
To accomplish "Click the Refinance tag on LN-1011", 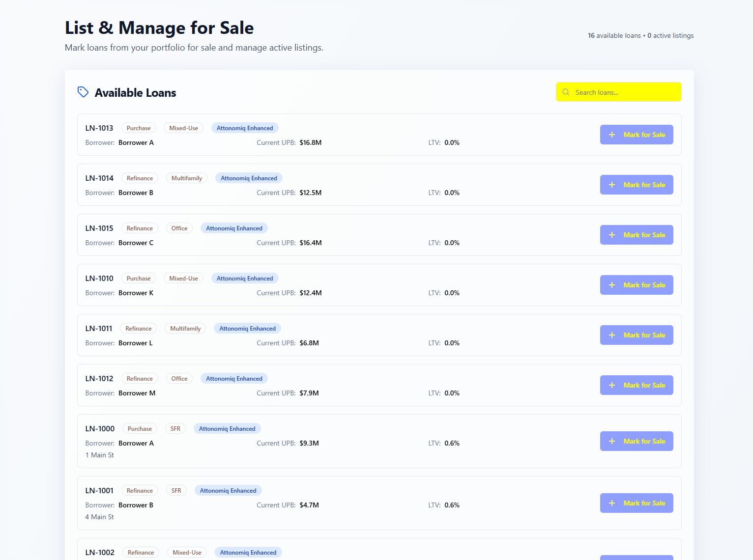I will tap(139, 329).
